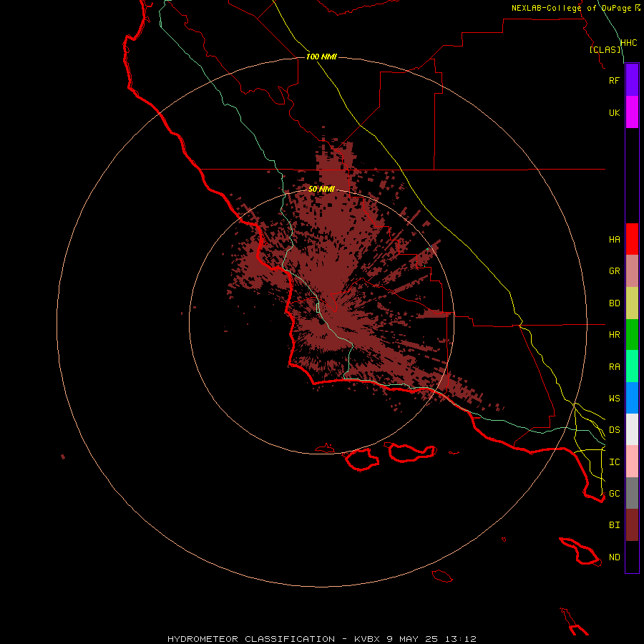Click the HHC product label

pos(628,43)
